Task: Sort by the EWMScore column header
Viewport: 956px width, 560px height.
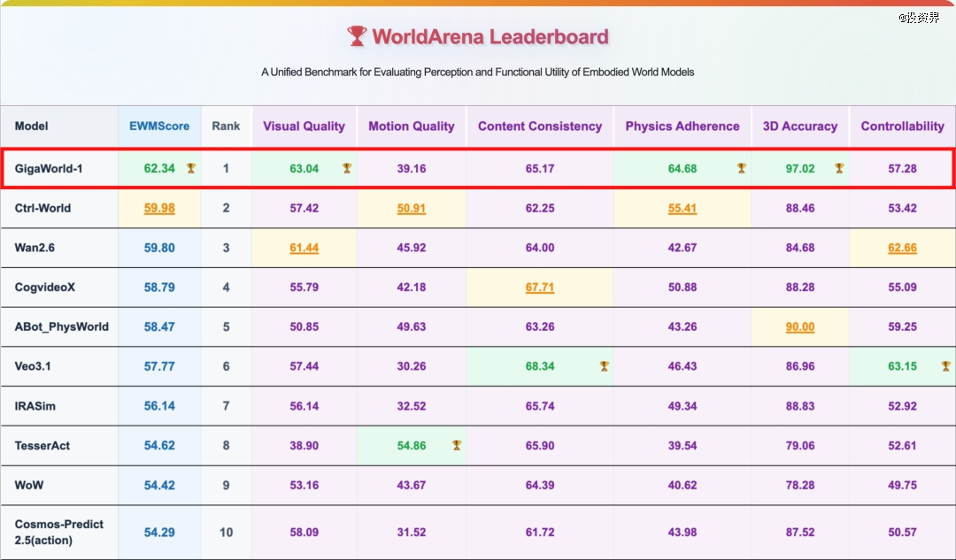Action: pos(159,127)
